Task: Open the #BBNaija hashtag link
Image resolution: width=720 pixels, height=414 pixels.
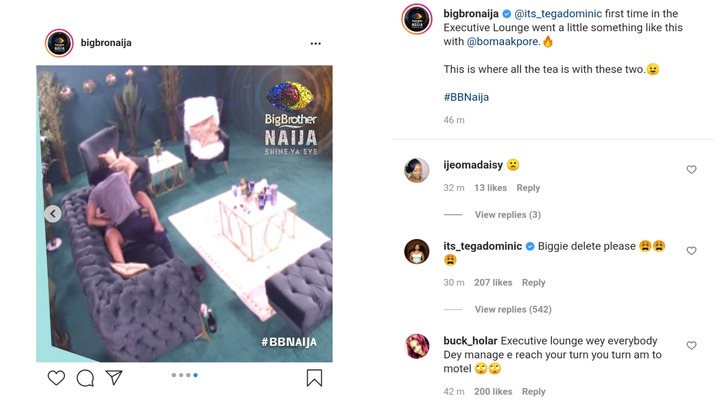Action: point(465,96)
